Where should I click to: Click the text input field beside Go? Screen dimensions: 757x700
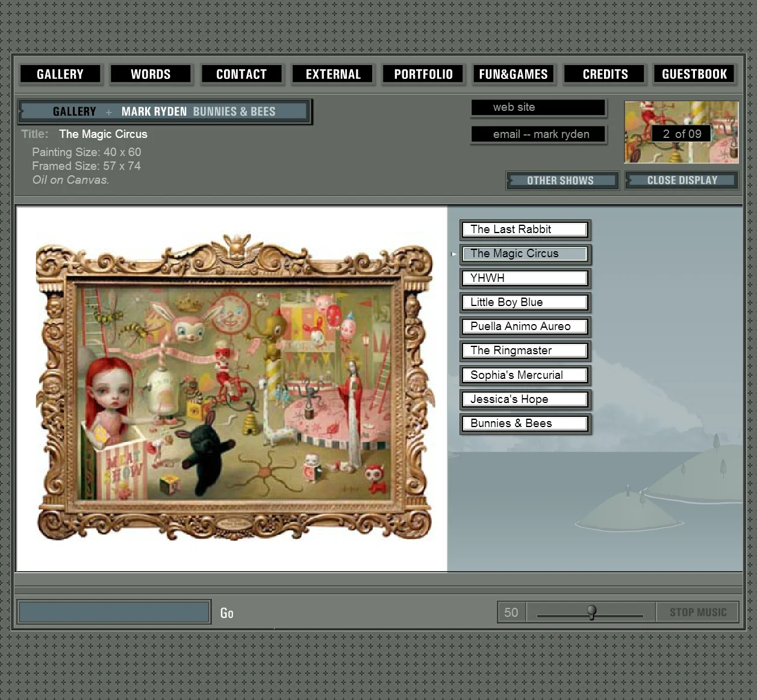[114, 612]
